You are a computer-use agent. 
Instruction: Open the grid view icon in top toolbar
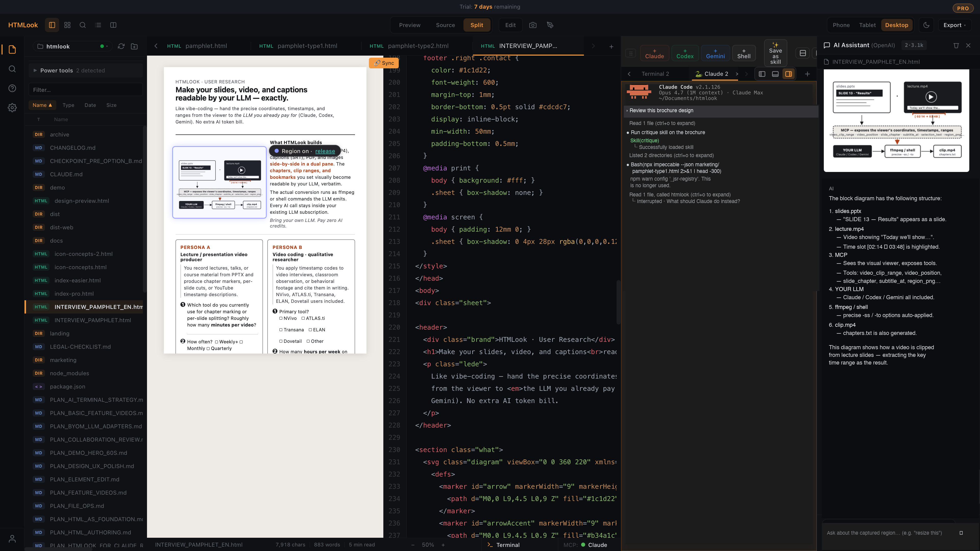[67, 25]
